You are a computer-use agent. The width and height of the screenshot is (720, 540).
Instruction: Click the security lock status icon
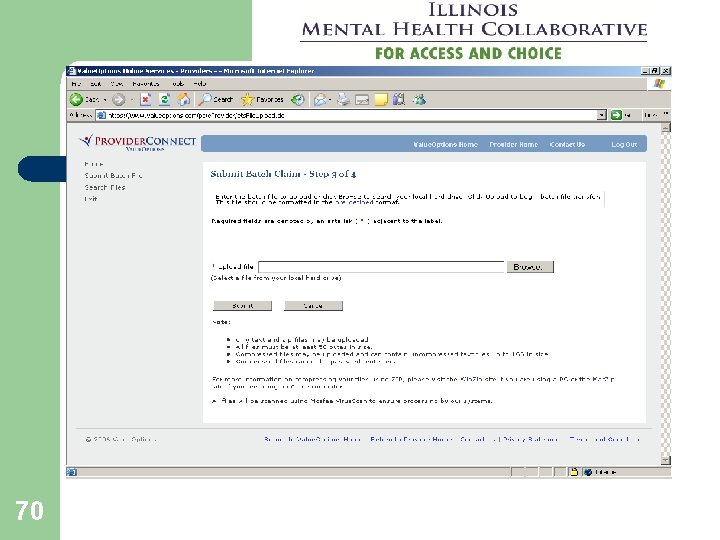point(574,472)
